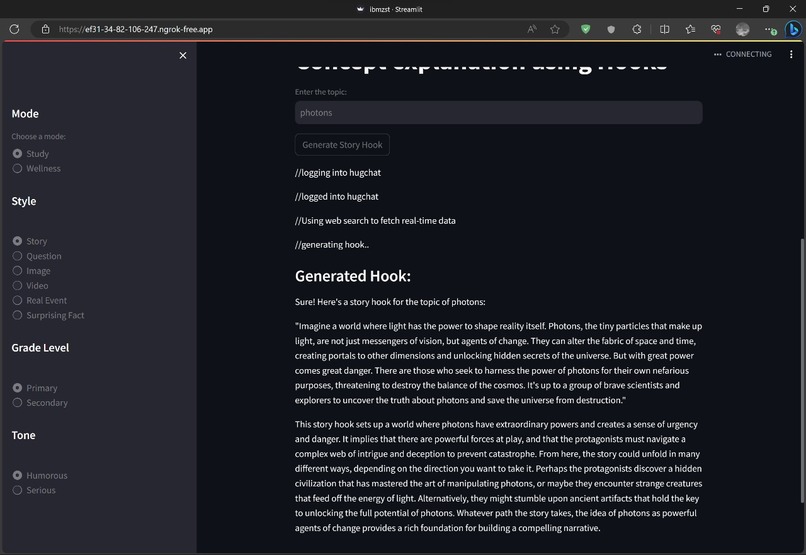Open Read Aloud icon in address bar
The height and width of the screenshot is (555, 806).
point(532,29)
